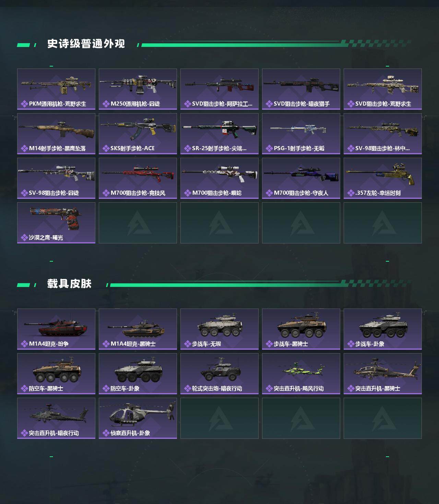Select the PKM通用机枪-荒野求生 skin card
Viewport: 439px width, 504px height.
click(x=56, y=89)
